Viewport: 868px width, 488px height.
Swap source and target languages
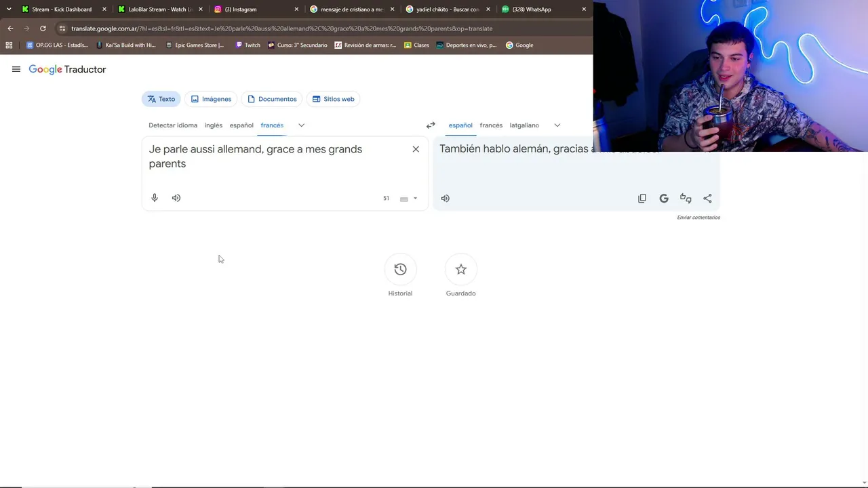pos(431,125)
